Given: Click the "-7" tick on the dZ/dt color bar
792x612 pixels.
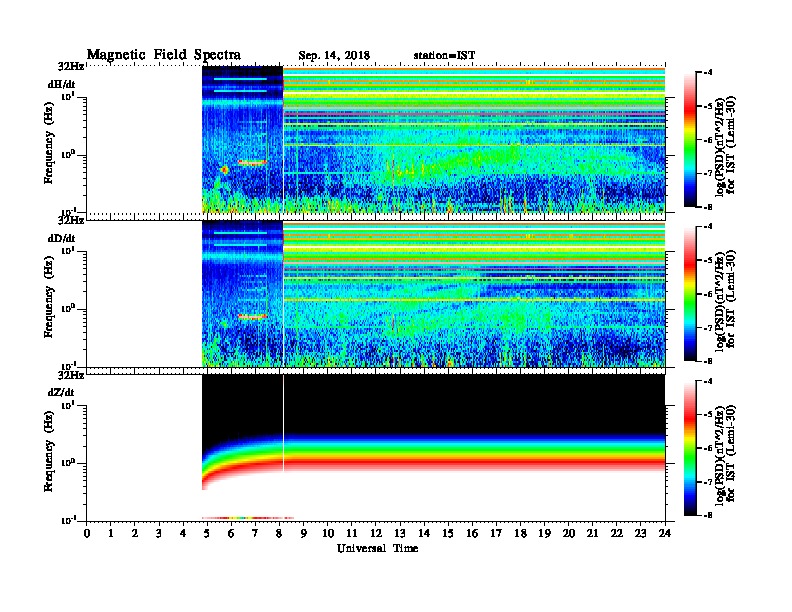Looking at the screenshot, I should (708, 482).
